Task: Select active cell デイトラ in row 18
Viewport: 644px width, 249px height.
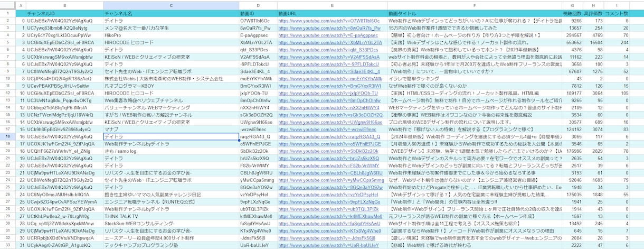Action: click(x=171, y=136)
